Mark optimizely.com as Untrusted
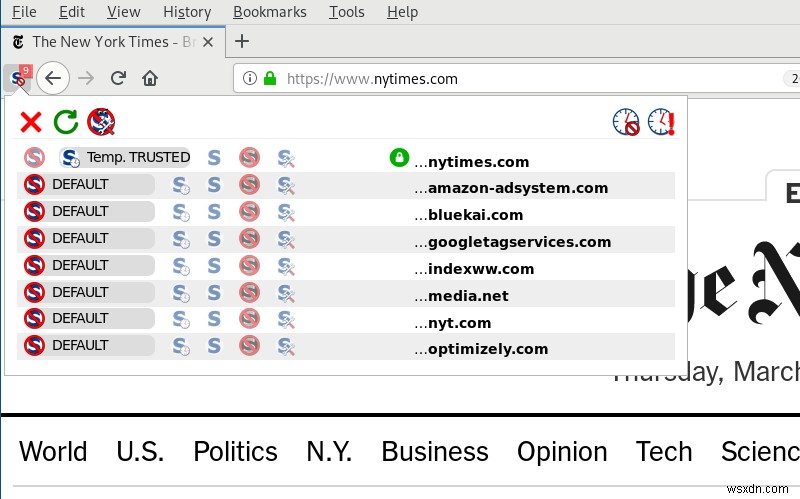The image size is (800, 499). (249, 346)
